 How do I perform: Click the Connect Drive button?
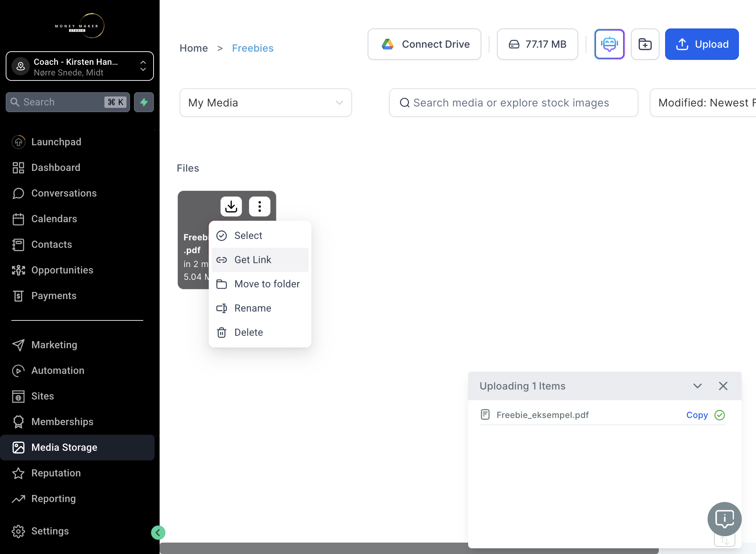[x=424, y=44]
